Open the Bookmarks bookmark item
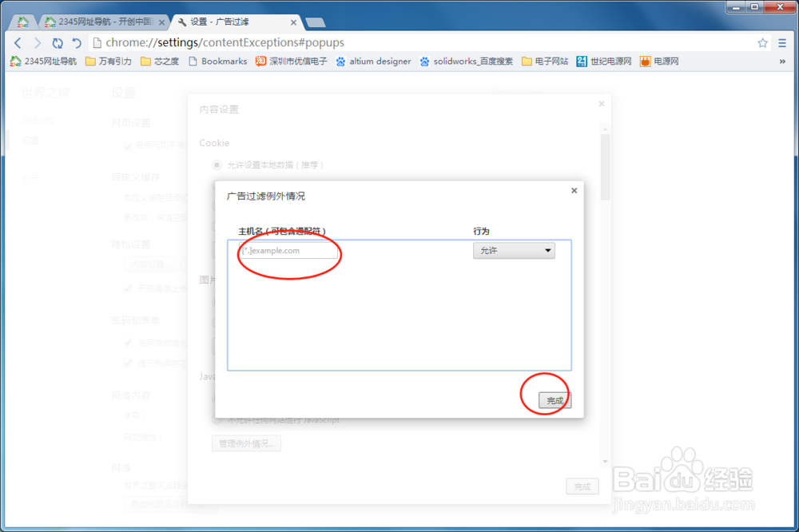 217,62
